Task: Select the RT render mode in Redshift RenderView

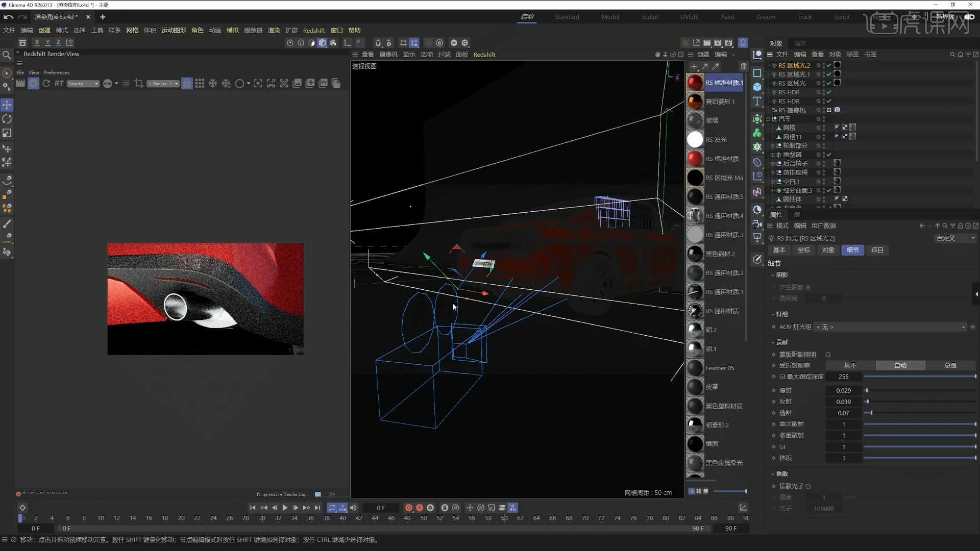Action: (x=59, y=83)
